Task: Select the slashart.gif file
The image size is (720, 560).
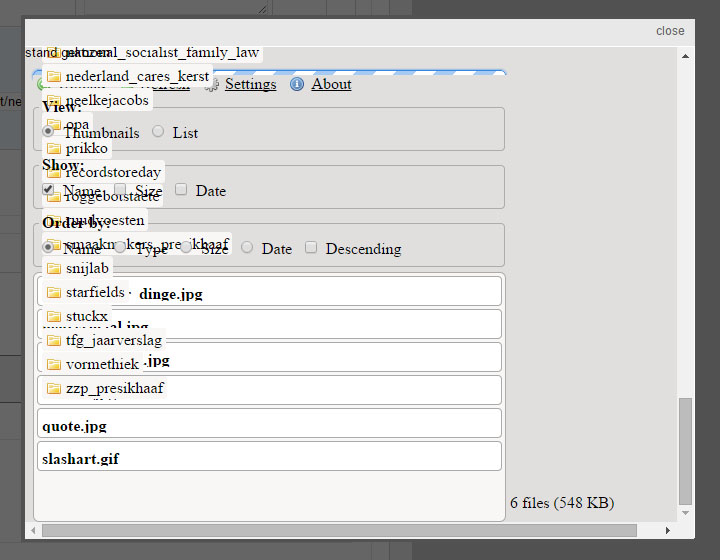Action: (x=269, y=456)
